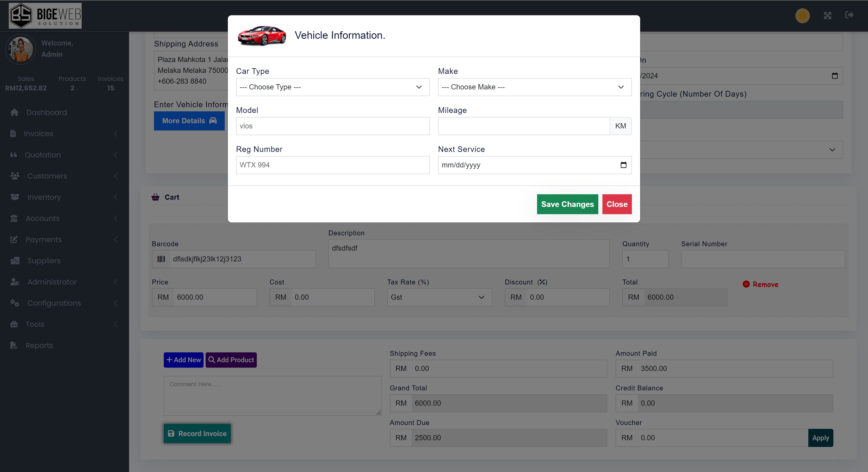The image size is (868, 472).
Task: Click the Dashboard home icon
Action: (x=14, y=112)
